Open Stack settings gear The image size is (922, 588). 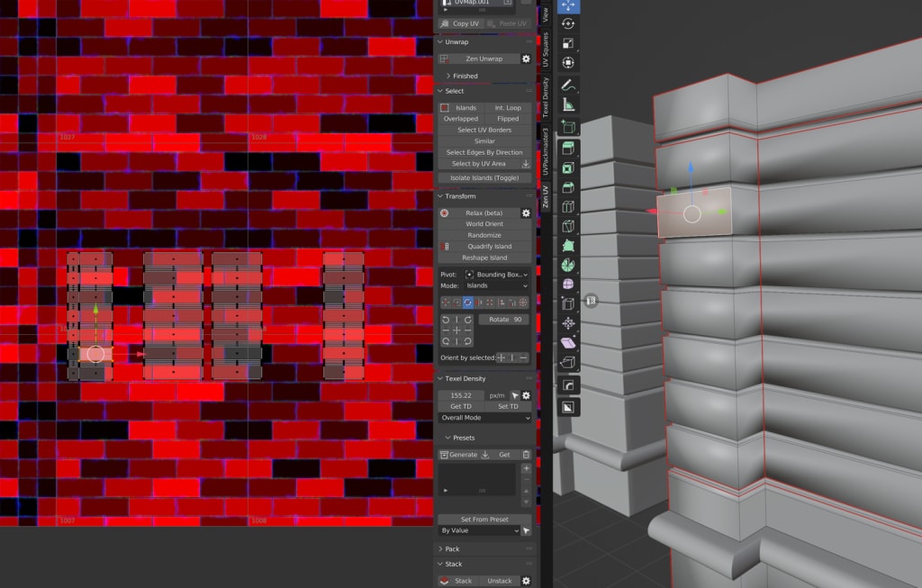[526, 581]
